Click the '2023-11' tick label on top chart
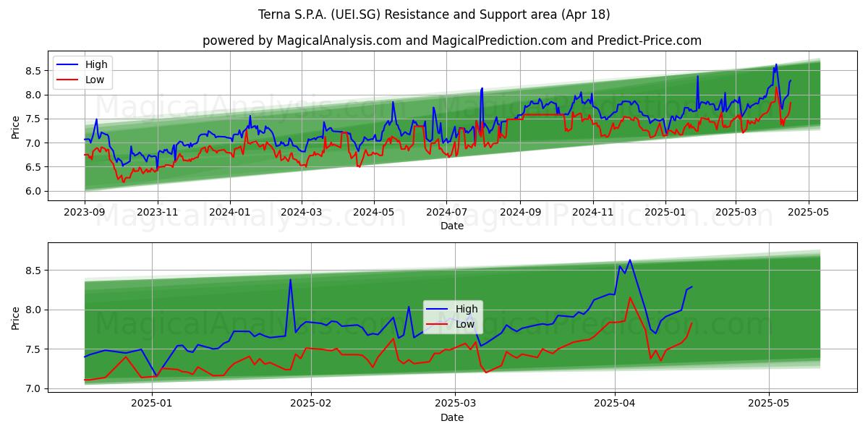The image size is (868, 434). coord(158,212)
